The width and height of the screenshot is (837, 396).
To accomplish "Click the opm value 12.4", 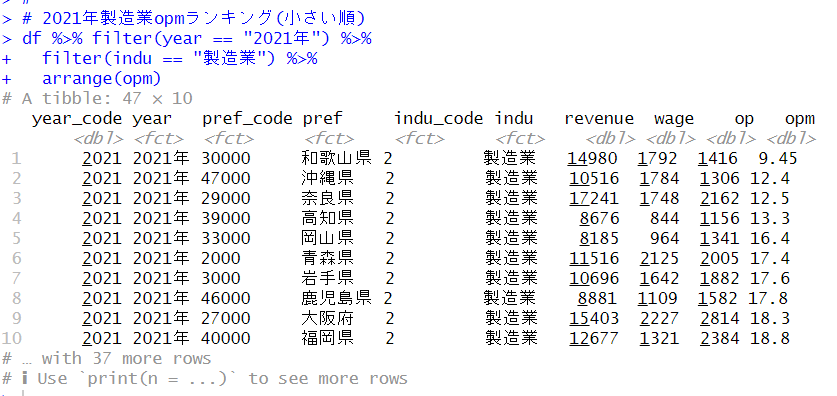I will pyautogui.click(x=770, y=178).
